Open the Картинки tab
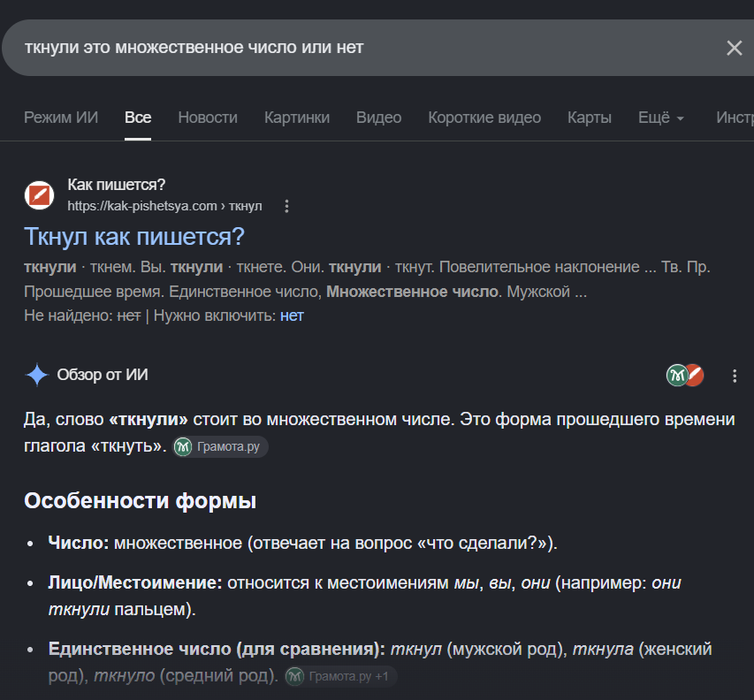The width and height of the screenshot is (754, 700). [297, 118]
